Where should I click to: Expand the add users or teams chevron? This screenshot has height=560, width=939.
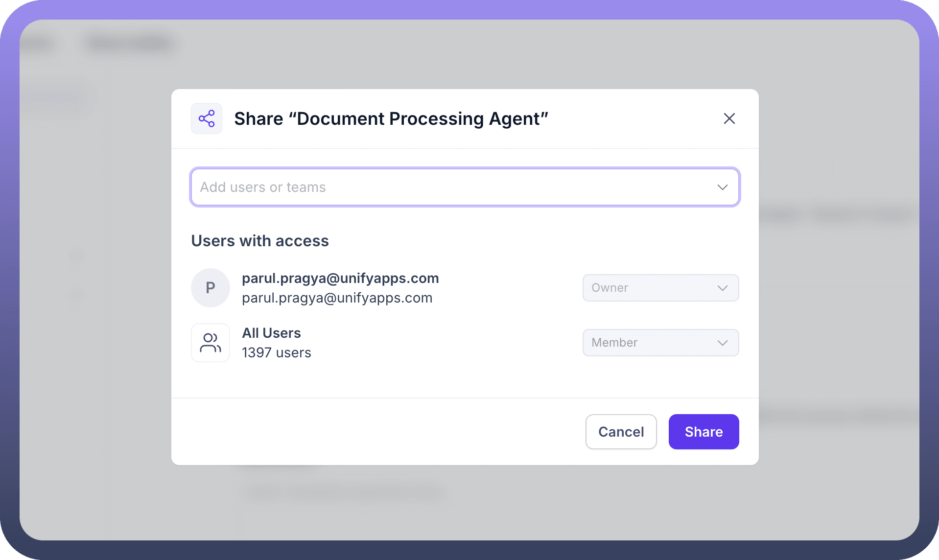click(722, 187)
